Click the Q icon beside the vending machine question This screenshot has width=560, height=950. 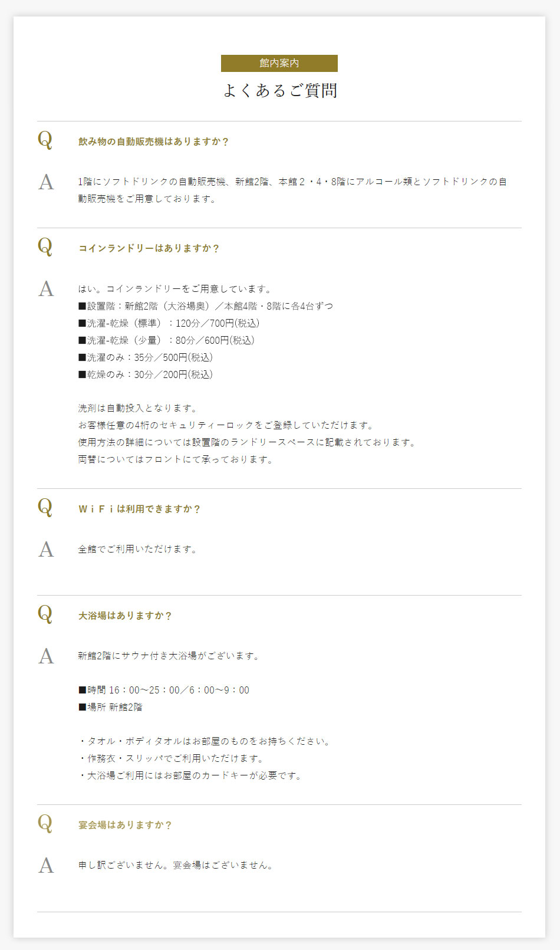[45, 140]
